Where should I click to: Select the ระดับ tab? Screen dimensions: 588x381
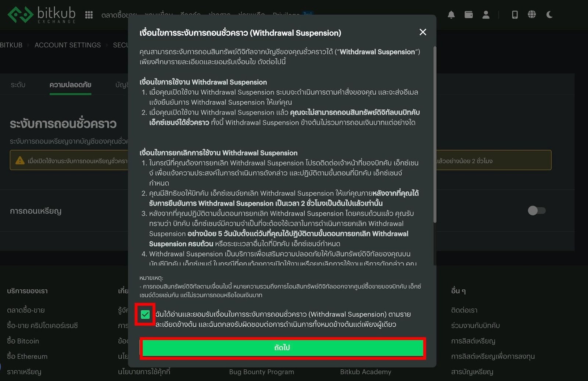[18, 85]
